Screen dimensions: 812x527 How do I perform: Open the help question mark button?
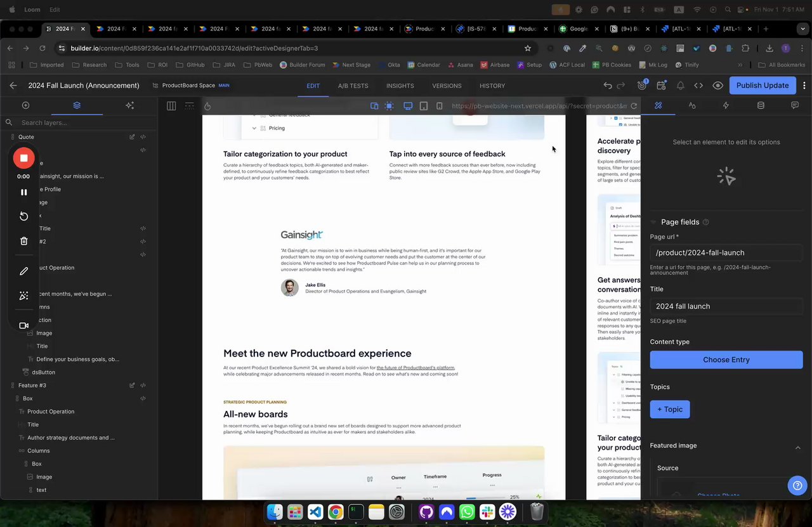797,486
